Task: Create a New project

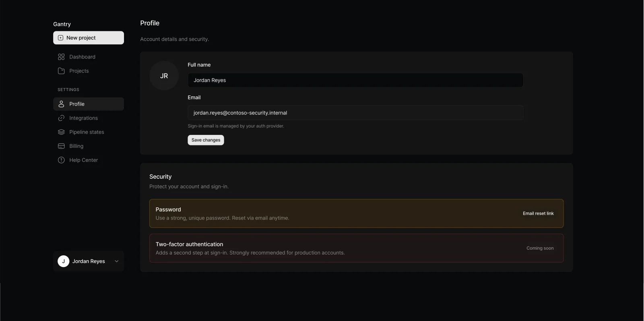Action: coord(88,38)
